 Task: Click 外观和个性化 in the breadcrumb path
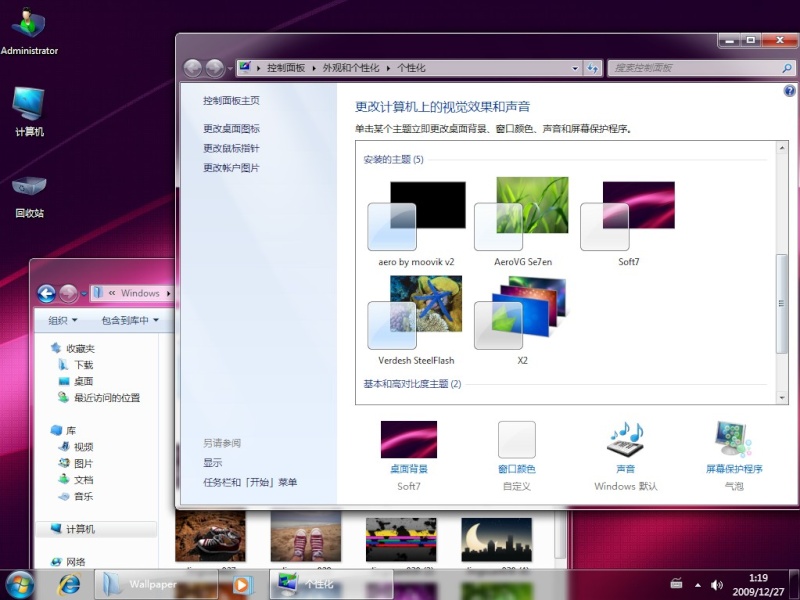(x=351, y=68)
